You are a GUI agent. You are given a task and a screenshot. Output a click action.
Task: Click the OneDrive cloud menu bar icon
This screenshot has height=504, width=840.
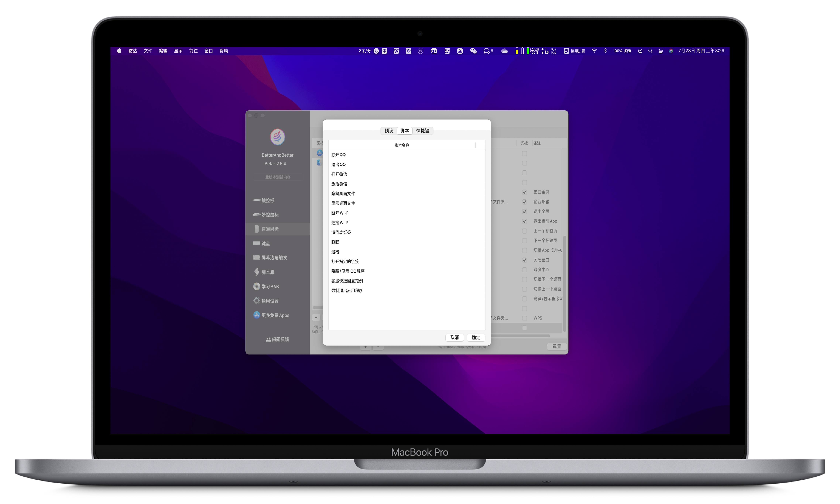coord(505,51)
